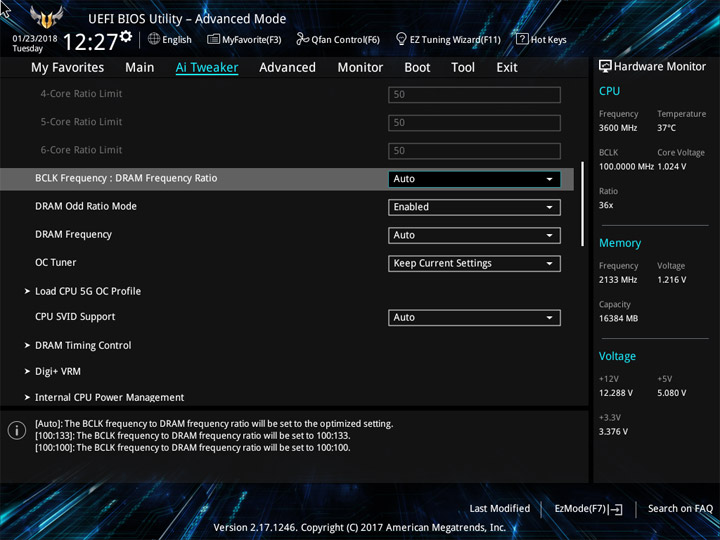Open the Exit tab

pyautogui.click(x=507, y=68)
